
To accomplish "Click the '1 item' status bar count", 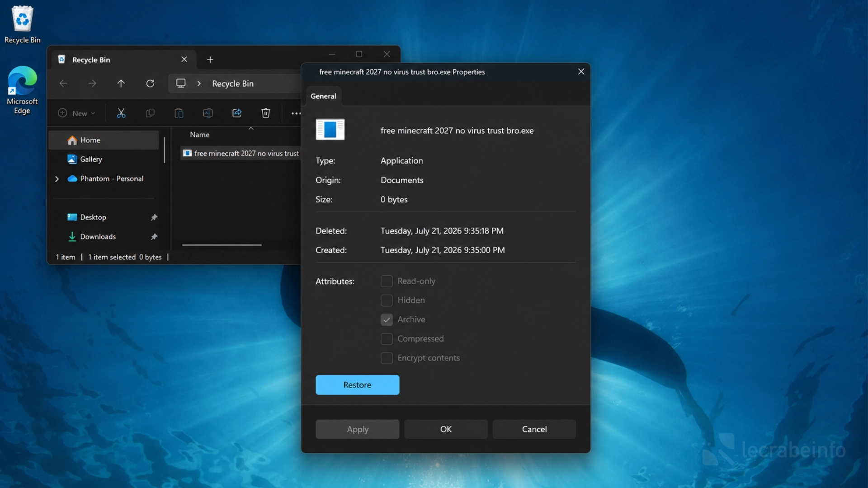I will click(x=66, y=257).
